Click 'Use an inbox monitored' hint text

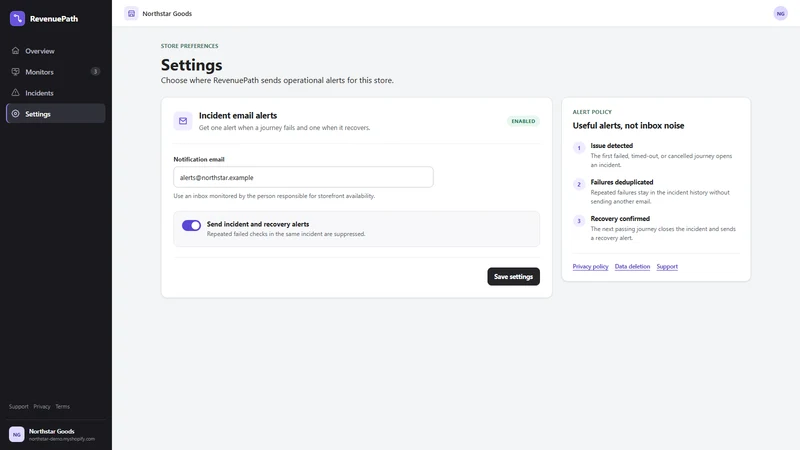274,196
